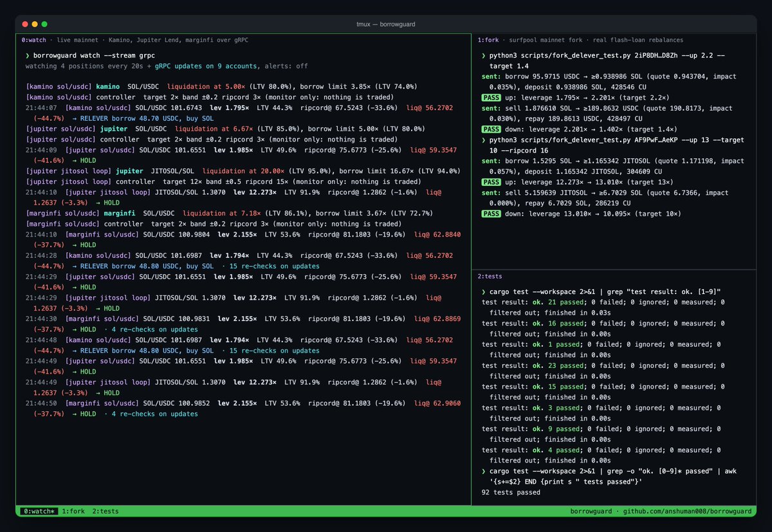Screen dimensions: 772x532
Task: Click the red close window button
Action: pyautogui.click(x=24, y=24)
